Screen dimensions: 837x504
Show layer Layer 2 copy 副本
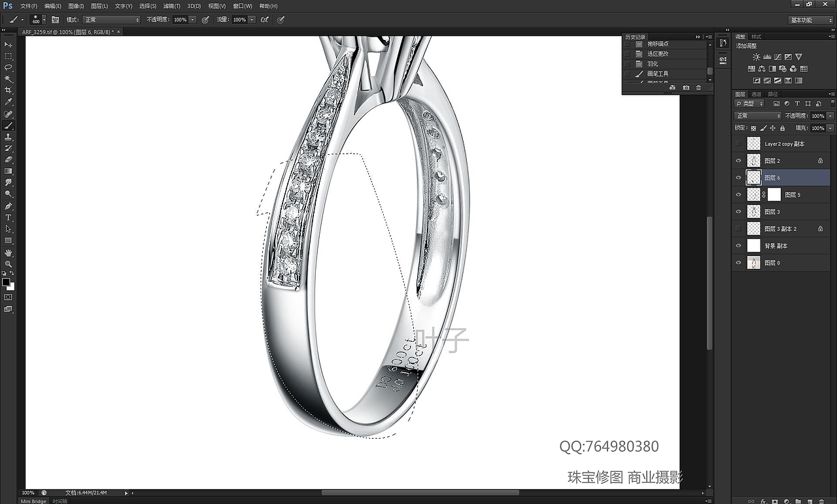tap(738, 144)
